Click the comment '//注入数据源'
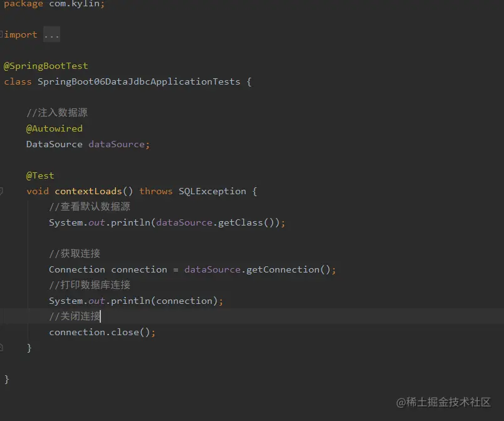The image size is (504, 421). coord(57,113)
